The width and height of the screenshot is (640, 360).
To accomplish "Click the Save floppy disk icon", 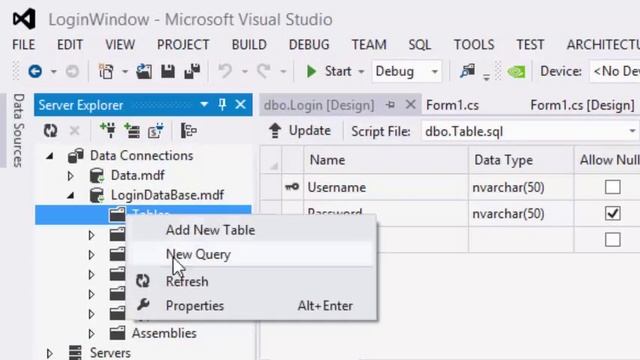I will (168, 72).
